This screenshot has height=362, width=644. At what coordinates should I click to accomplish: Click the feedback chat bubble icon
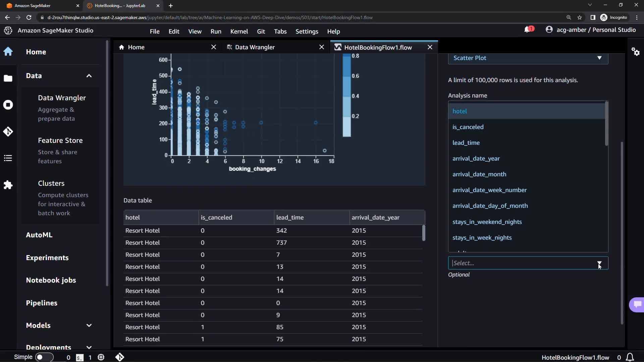click(637, 304)
